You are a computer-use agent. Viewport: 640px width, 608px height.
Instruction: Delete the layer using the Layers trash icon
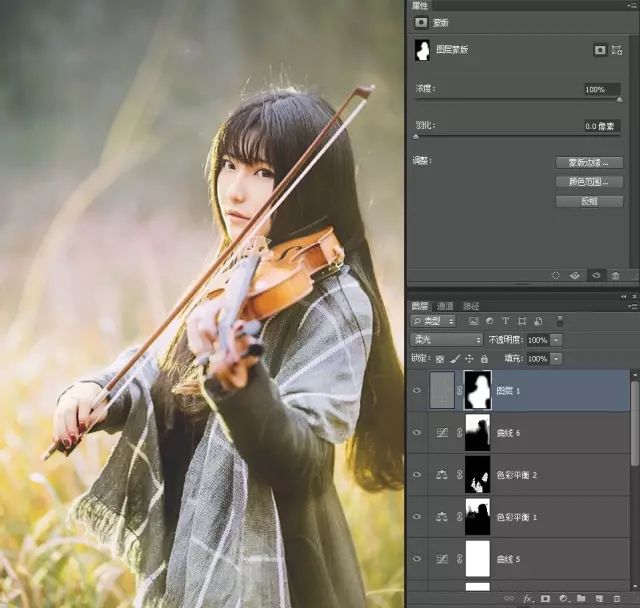(616, 599)
